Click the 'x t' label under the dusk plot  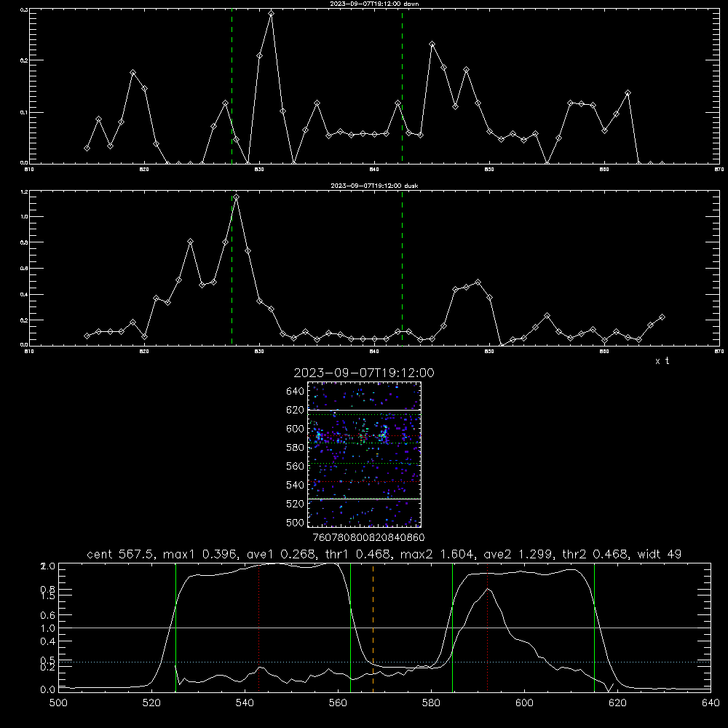coord(662,361)
